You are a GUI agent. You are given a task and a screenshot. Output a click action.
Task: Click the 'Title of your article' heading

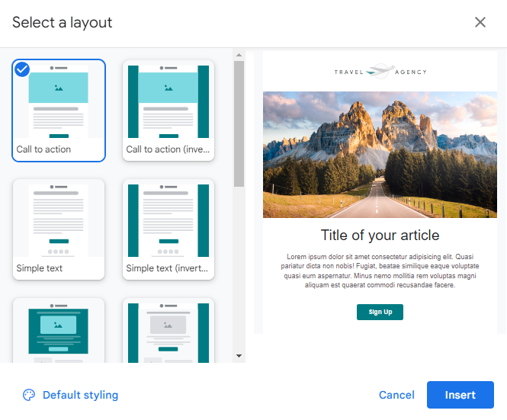click(380, 235)
